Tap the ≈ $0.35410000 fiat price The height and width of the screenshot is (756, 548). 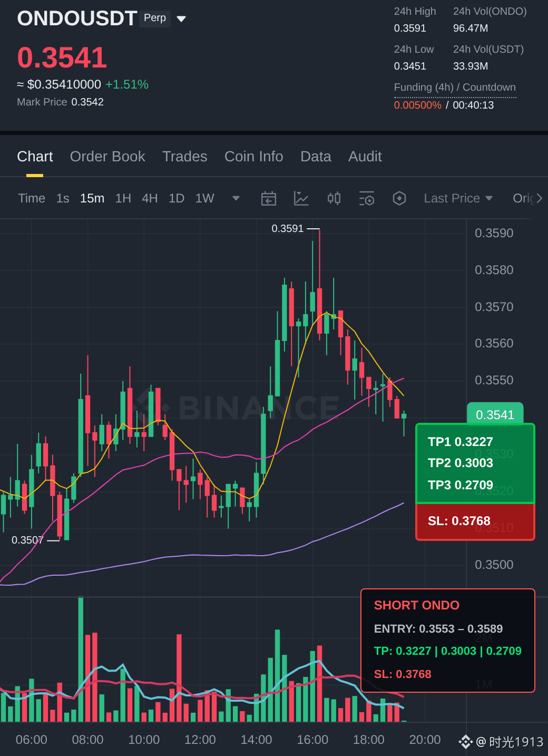coord(59,84)
